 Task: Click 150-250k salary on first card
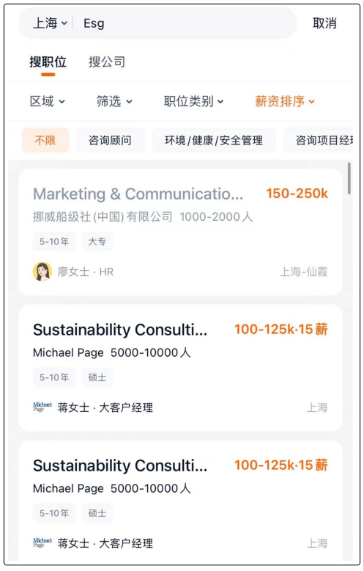[297, 193]
